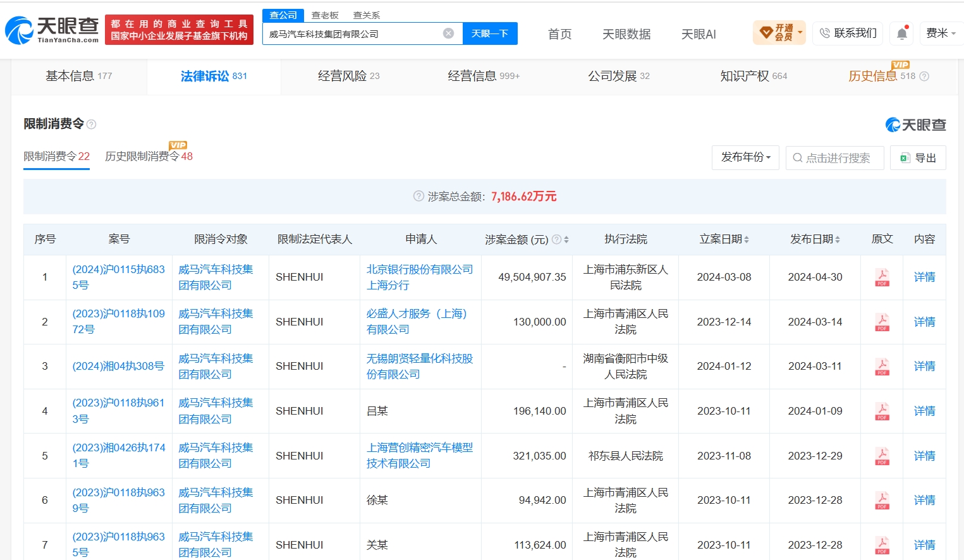The image size is (964, 560).
Task: Open PDF for case (2024)湘04执308号
Action: (882, 366)
